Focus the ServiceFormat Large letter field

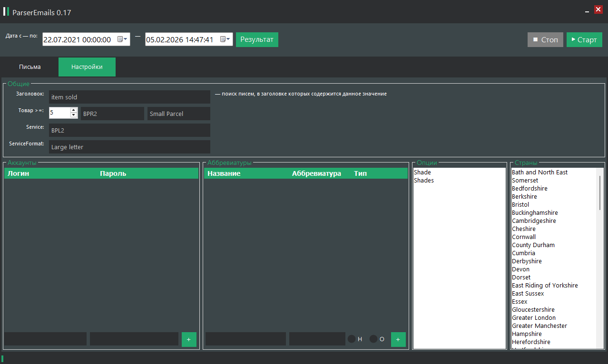click(129, 147)
